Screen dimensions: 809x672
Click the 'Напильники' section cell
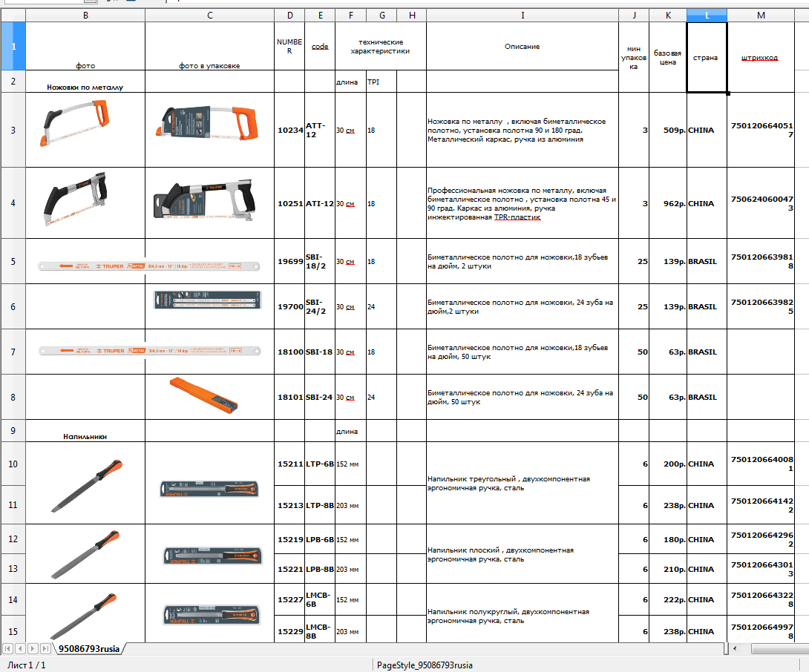tap(85, 431)
